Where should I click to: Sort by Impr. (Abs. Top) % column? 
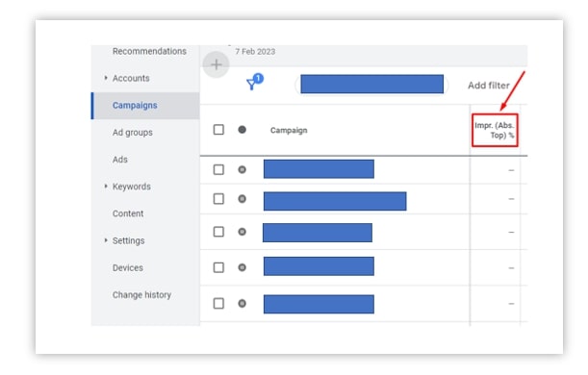pyautogui.click(x=495, y=130)
